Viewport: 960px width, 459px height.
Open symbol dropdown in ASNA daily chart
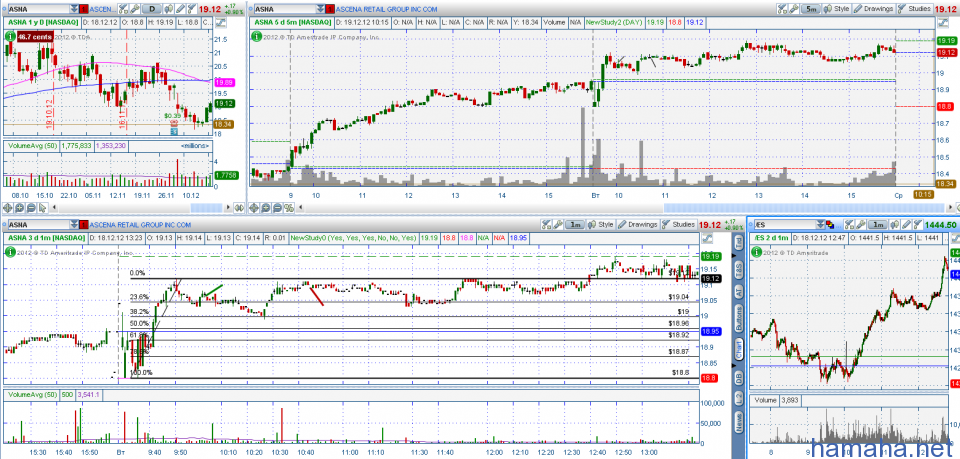pos(73,9)
